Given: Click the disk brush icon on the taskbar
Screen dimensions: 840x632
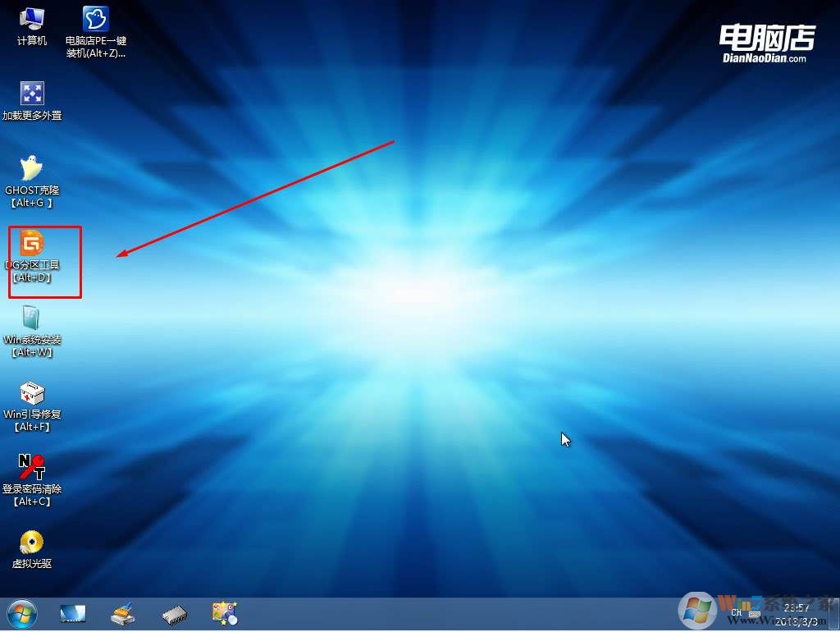Looking at the screenshot, I should [124, 613].
